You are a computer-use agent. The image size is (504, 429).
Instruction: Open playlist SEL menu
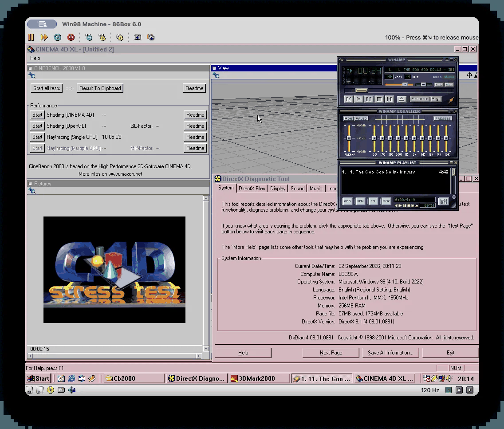click(x=373, y=201)
